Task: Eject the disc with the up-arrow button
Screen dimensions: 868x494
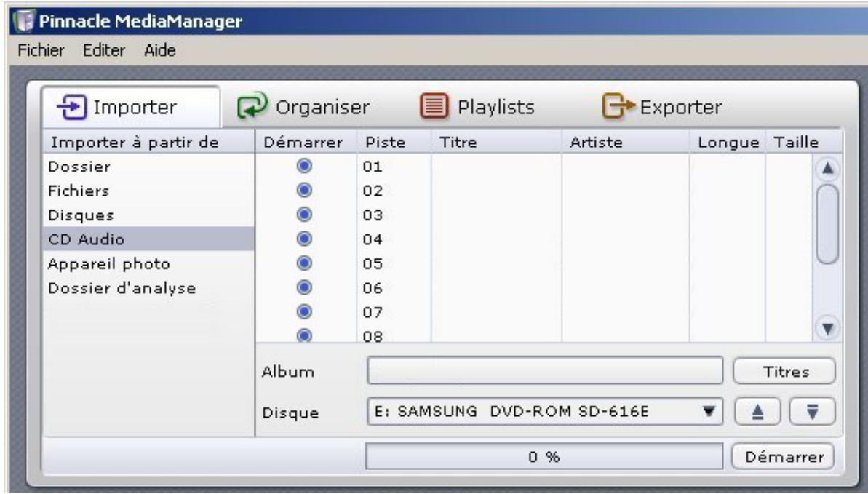Action: pyautogui.click(x=757, y=412)
